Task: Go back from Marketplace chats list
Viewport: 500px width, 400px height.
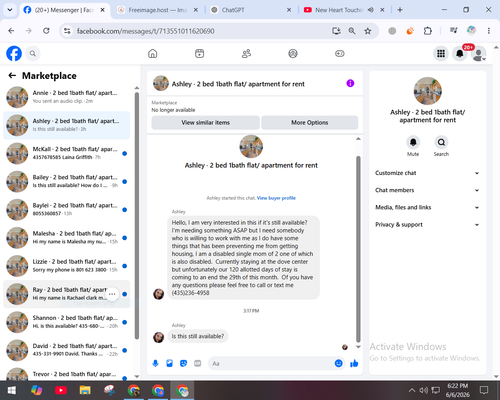Action: coord(12,76)
